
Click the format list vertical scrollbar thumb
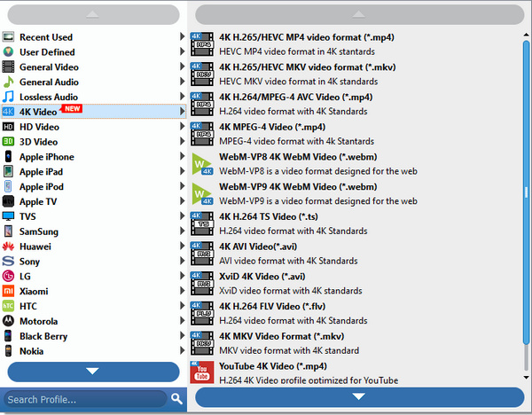pos(526,192)
